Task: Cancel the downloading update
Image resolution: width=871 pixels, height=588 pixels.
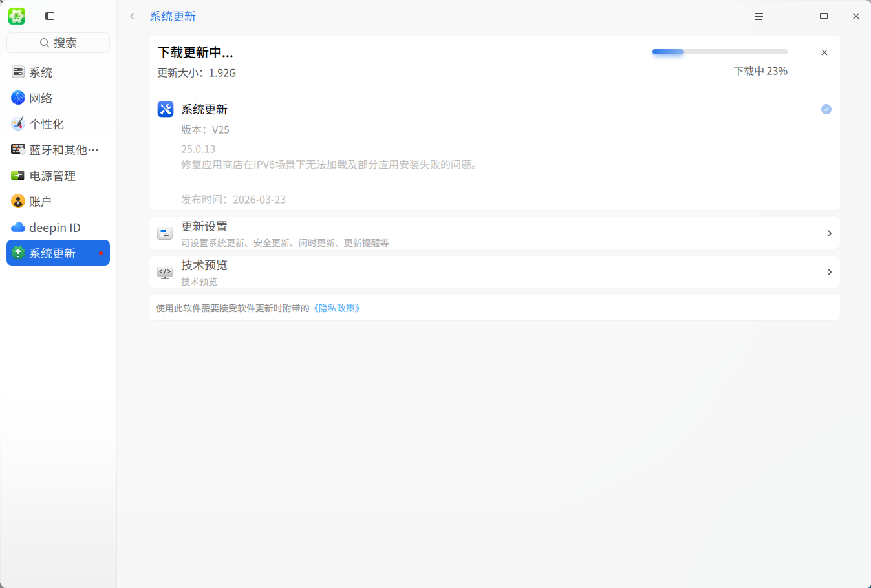Action: click(824, 52)
